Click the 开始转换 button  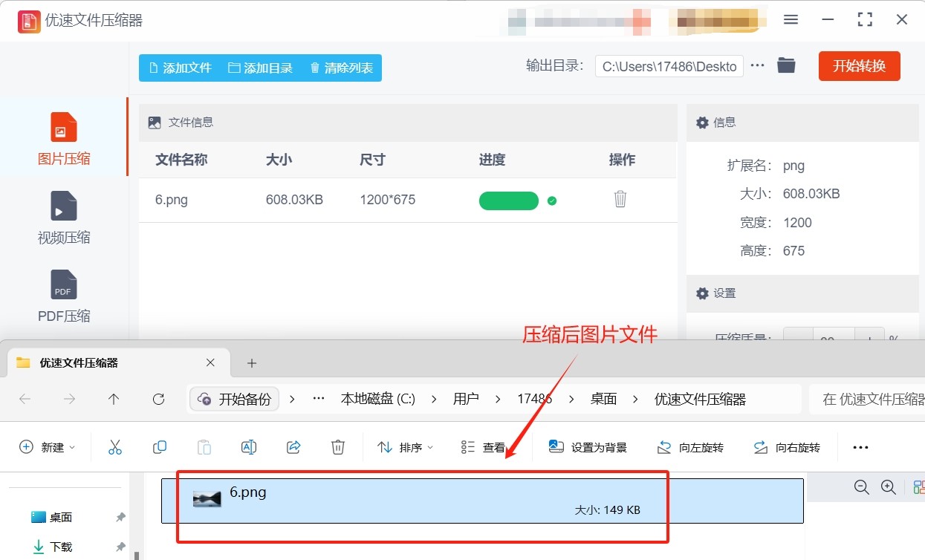coord(859,66)
